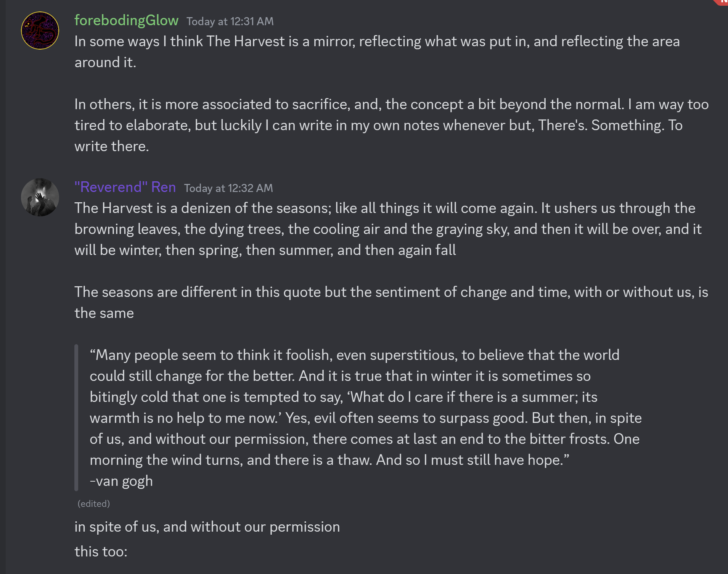Click the text line "write there."
This screenshot has height=574, width=728.
112,146
